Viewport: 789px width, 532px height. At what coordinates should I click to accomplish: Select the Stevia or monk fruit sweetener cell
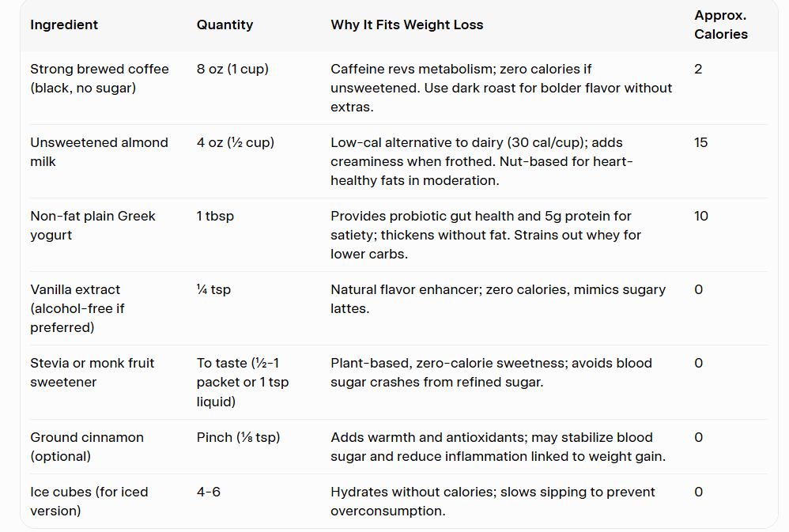[x=92, y=372]
